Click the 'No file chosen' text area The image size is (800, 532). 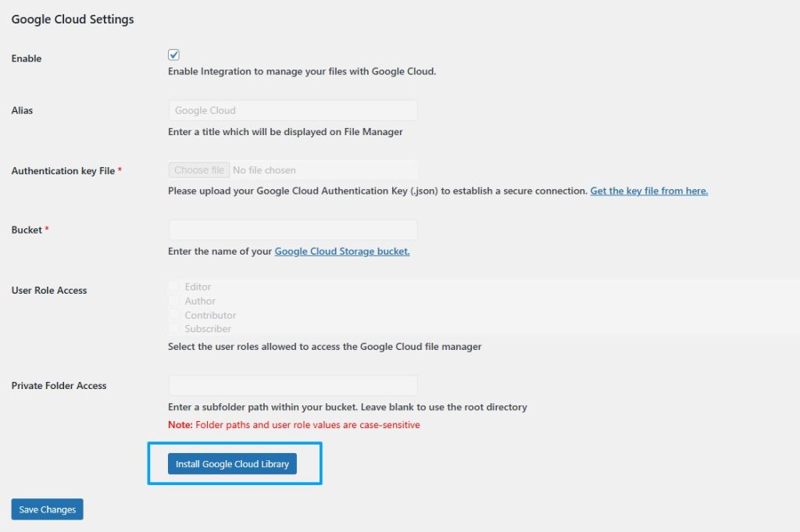[265, 170]
